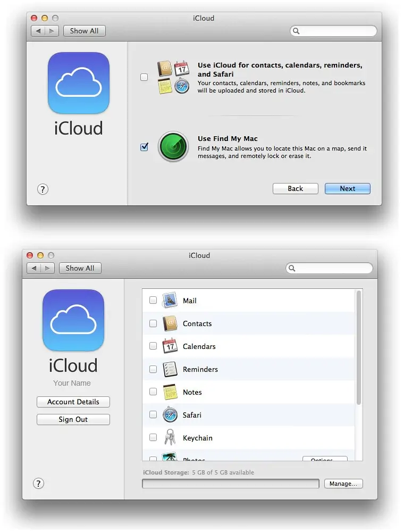Close the top iCloud window
This screenshot has width=404, height=532.
pyautogui.click(x=34, y=18)
